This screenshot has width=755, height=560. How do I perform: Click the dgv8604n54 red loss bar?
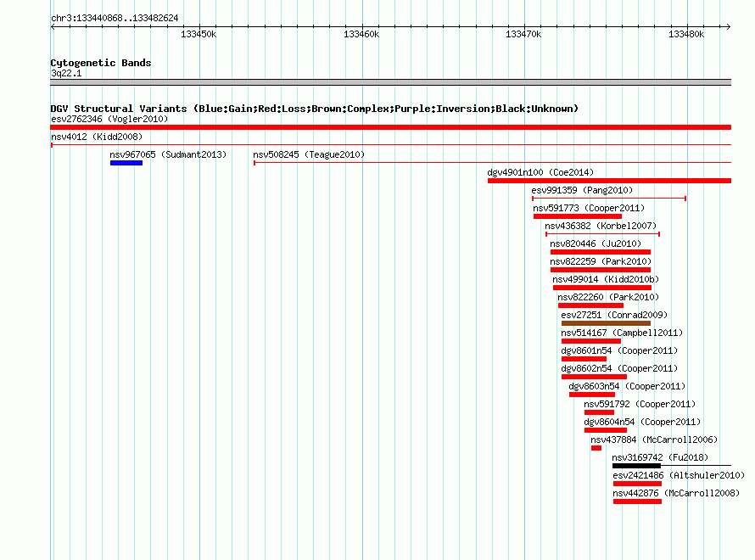pyautogui.click(x=606, y=430)
